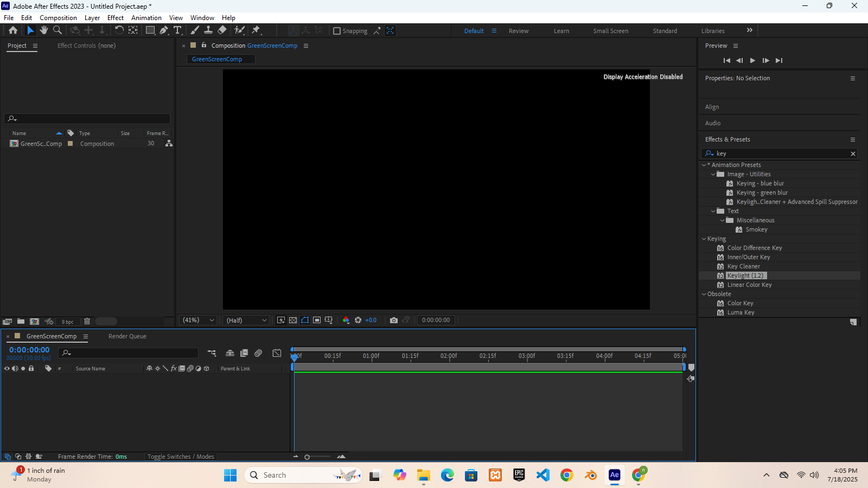868x488 pixels.
Task: Toggle Frame Blending for timeline layers
Action: (244, 353)
